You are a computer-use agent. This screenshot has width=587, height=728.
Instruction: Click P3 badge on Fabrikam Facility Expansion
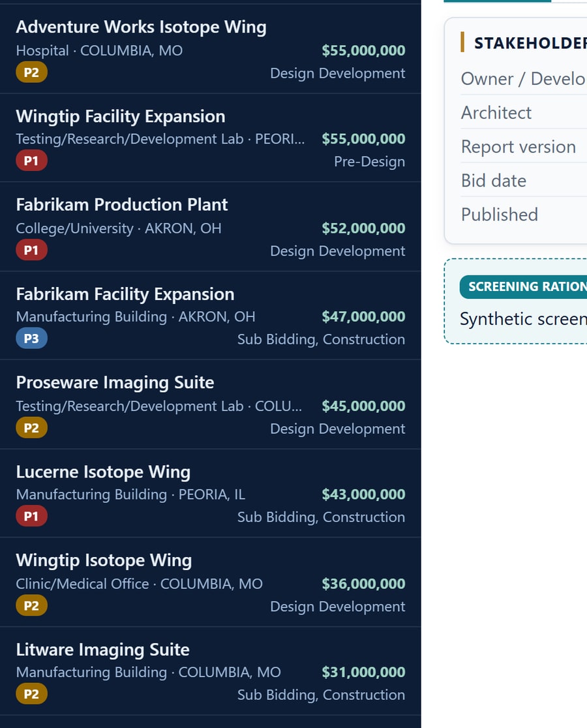[x=31, y=339]
